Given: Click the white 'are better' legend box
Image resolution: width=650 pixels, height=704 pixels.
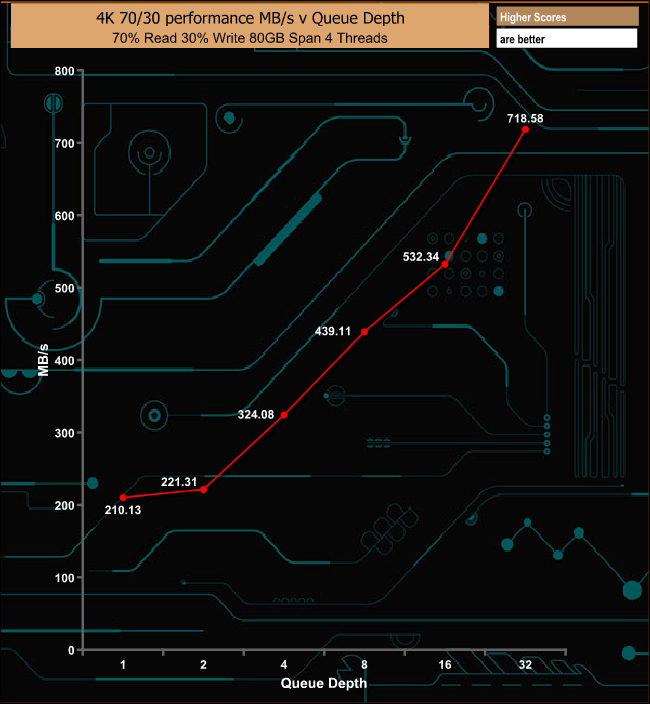Looking at the screenshot, I should click(566, 39).
